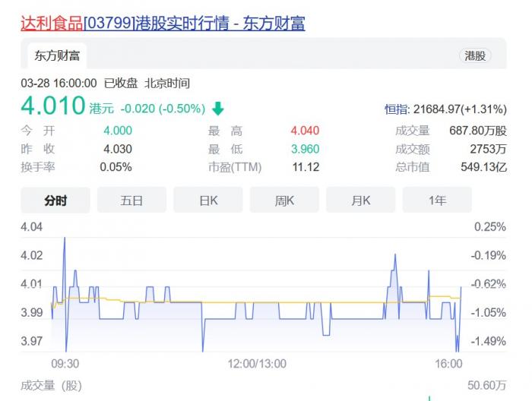532x401 pixels.
Task: Click the 0.25% percent axis label
Action: tap(490, 227)
